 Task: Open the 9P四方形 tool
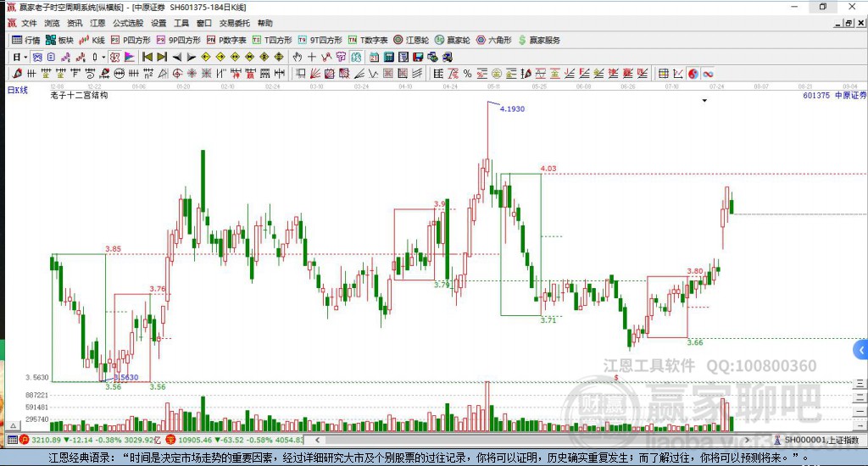(x=178, y=40)
